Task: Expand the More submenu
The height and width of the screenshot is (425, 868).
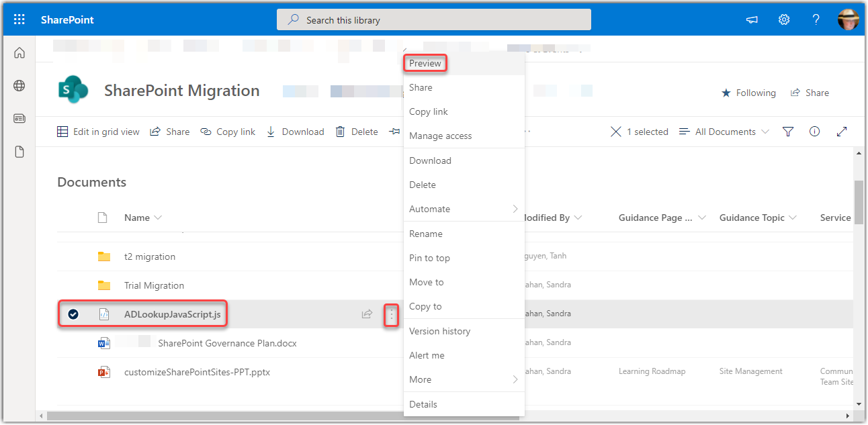Action: pos(463,379)
